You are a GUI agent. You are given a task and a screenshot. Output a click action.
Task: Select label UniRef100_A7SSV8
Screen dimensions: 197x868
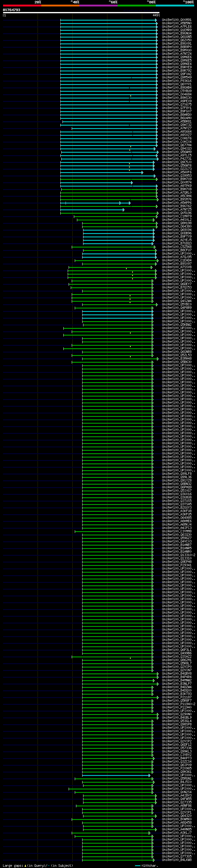(x=176, y=267)
